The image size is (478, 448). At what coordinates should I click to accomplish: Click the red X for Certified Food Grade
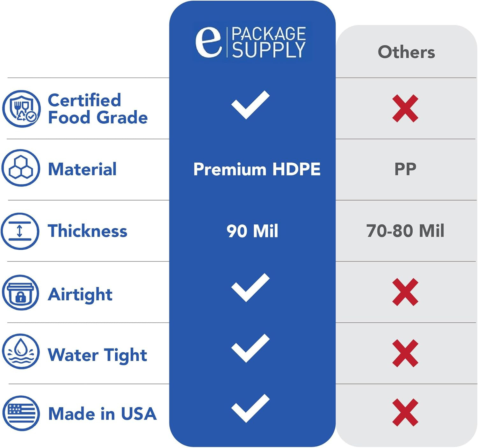(405, 108)
